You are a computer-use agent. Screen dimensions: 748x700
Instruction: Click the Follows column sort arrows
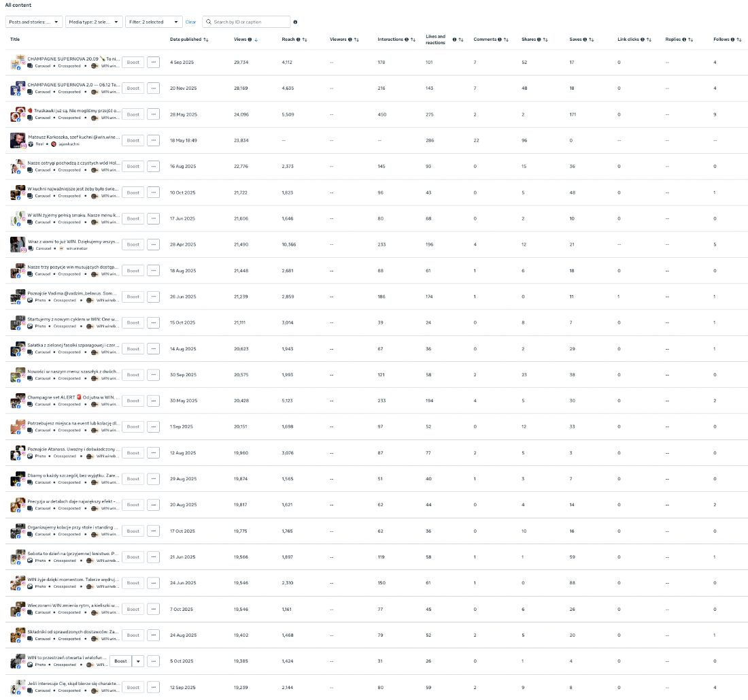click(739, 39)
